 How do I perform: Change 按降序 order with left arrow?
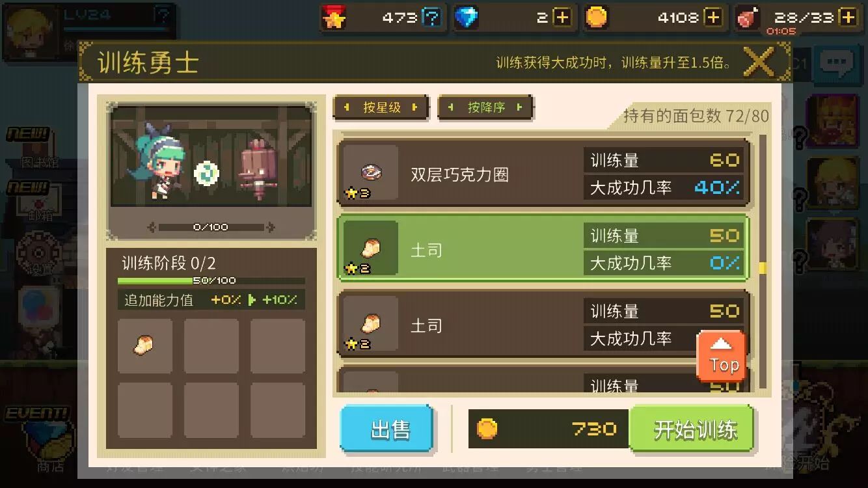click(x=452, y=107)
